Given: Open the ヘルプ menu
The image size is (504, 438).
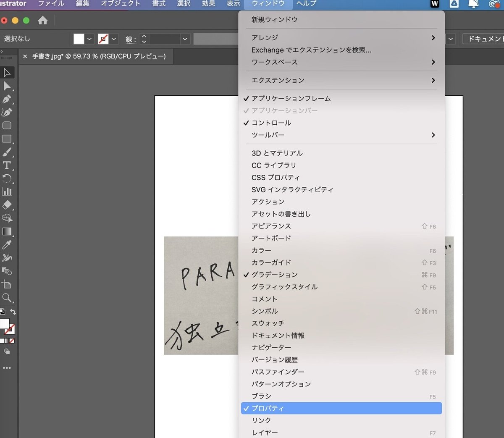Looking at the screenshot, I should 306,4.
